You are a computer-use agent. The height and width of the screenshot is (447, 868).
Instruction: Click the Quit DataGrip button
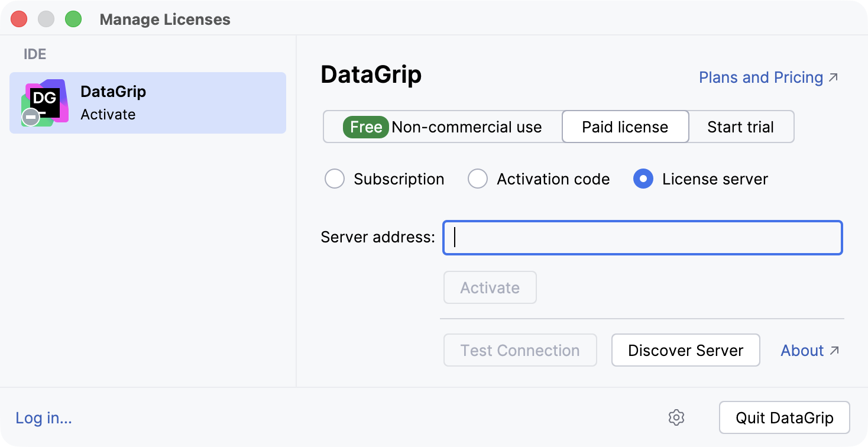[x=785, y=418]
